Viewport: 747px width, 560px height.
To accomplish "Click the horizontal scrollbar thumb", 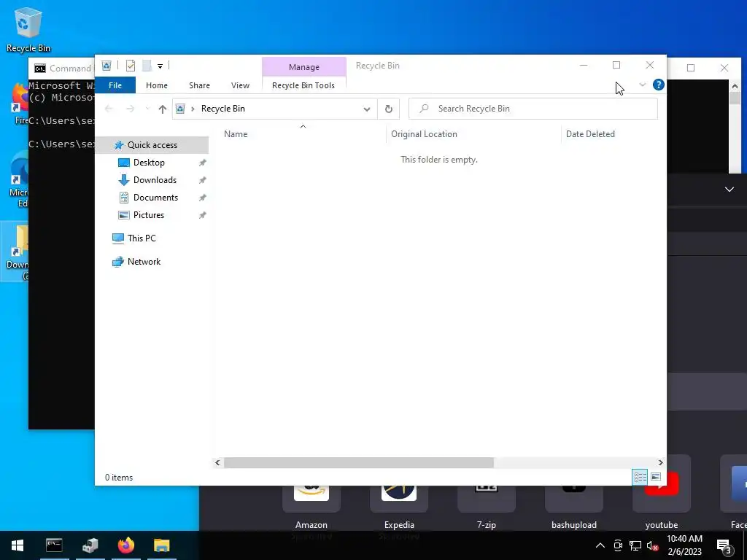I will coord(359,462).
